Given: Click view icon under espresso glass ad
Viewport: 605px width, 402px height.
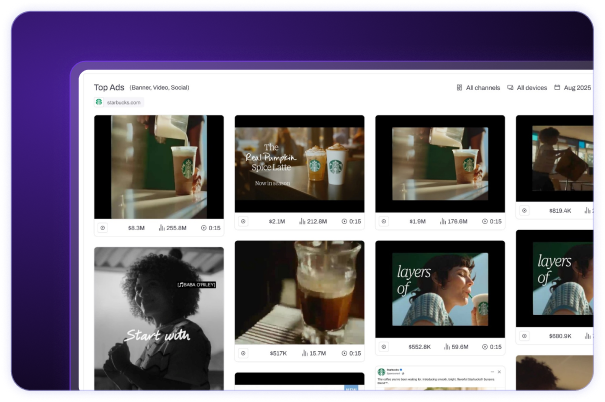Looking at the screenshot, I should pos(243,353).
